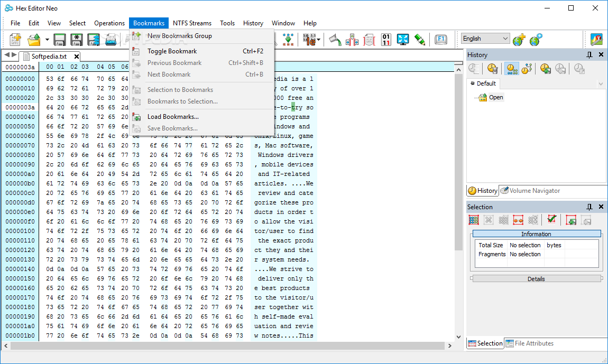
Task: Click the F1 help key icon
Action: pyautogui.click(x=441, y=39)
